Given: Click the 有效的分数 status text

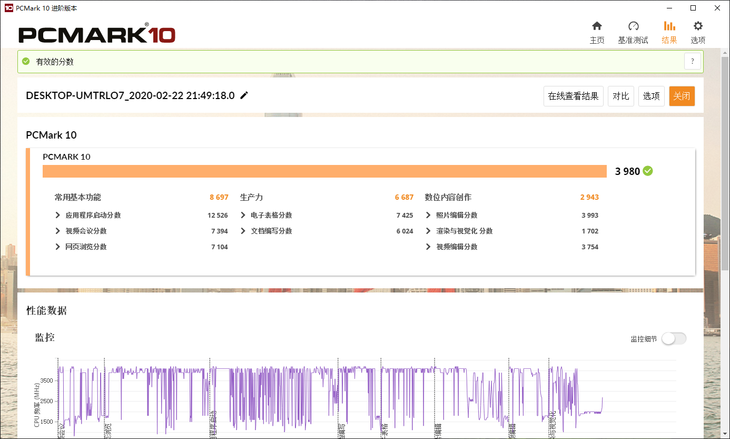Looking at the screenshot, I should (x=54, y=61).
